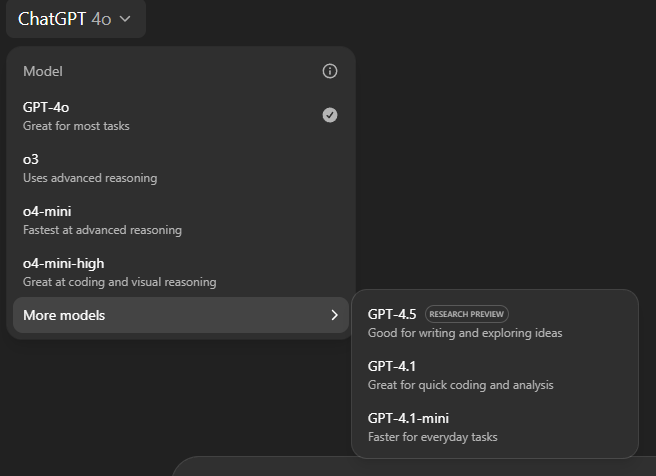The width and height of the screenshot is (656, 476).
Task: Click the More models chevron arrow
Action: click(x=334, y=315)
